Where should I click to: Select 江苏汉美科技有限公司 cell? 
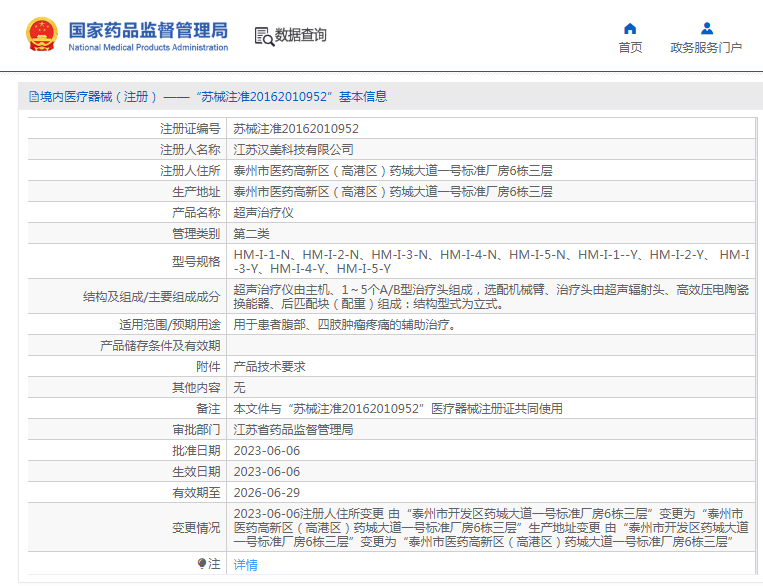(x=293, y=149)
